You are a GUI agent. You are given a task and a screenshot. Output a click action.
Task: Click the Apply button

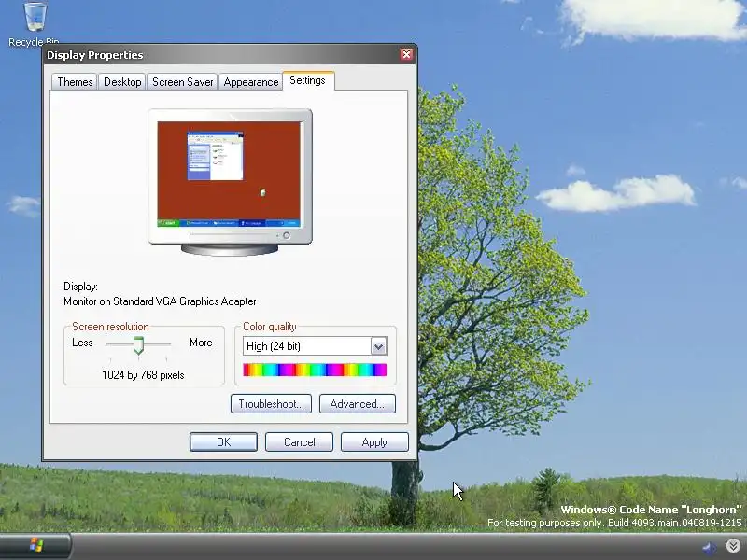coord(374,441)
